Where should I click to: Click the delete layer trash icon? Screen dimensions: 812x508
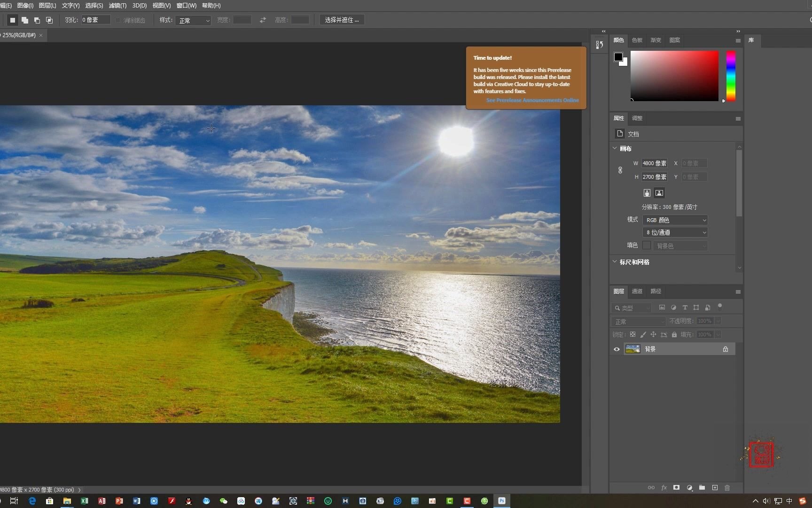(x=727, y=488)
